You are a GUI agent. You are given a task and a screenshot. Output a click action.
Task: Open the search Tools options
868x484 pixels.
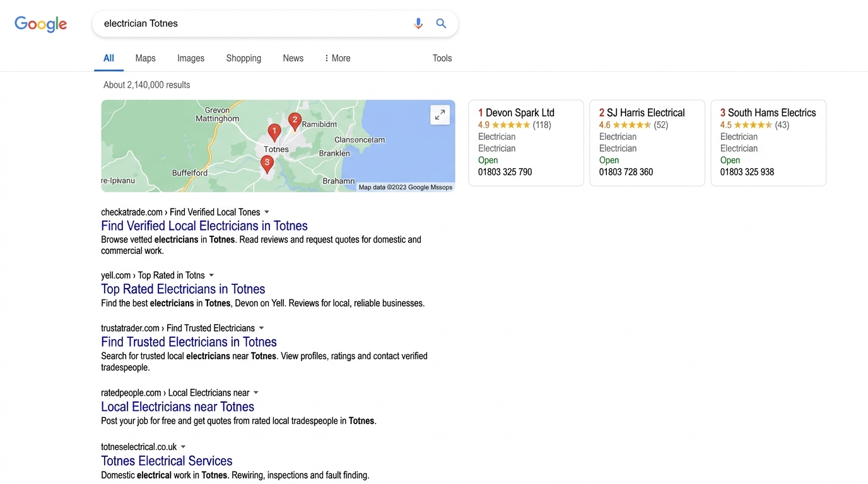[x=442, y=58]
